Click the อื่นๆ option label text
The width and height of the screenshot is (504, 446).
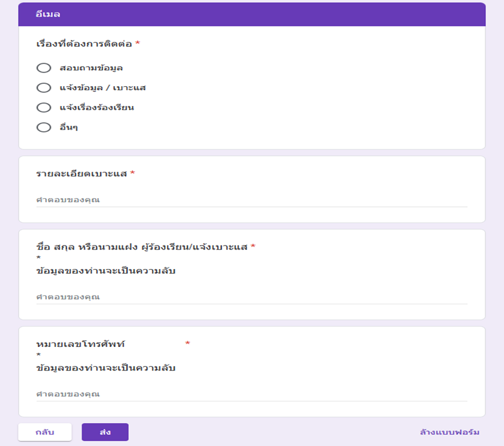click(x=69, y=127)
